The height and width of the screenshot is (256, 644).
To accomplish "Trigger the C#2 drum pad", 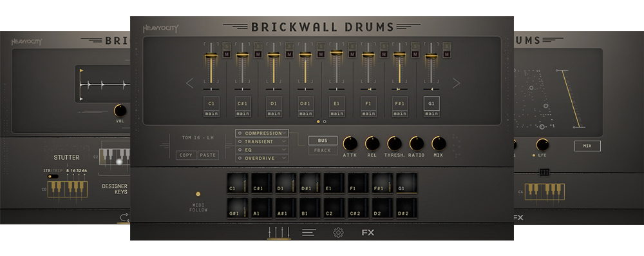I will pos(359,208).
